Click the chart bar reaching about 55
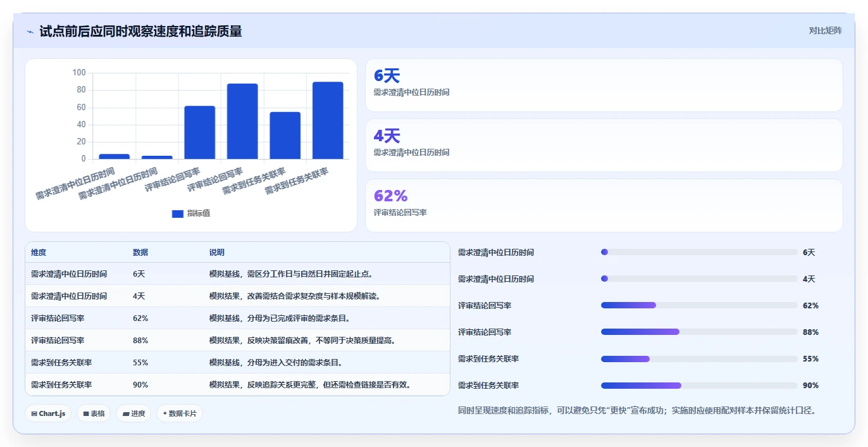This screenshot has width=868, height=447. point(285,135)
